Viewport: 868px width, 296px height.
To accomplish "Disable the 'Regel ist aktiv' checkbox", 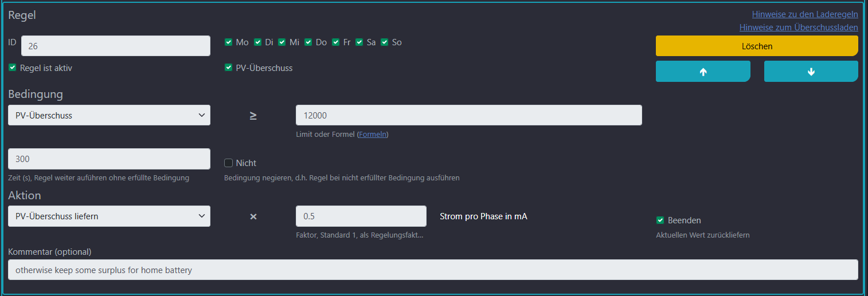I will [x=13, y=68].
